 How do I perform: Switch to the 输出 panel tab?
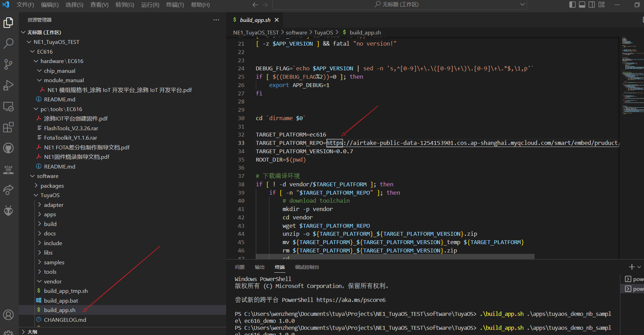pos(260,267)
